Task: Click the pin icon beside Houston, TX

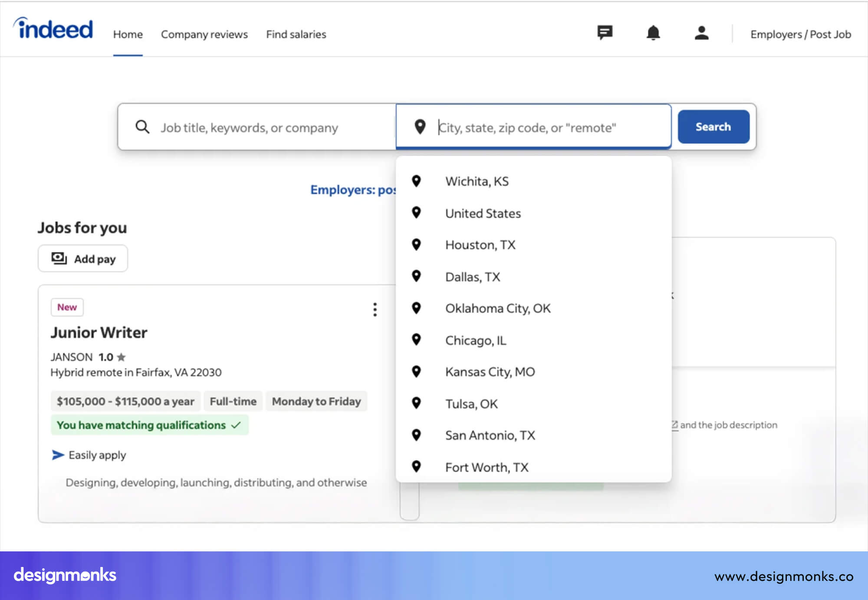Action: coord(416,245)
